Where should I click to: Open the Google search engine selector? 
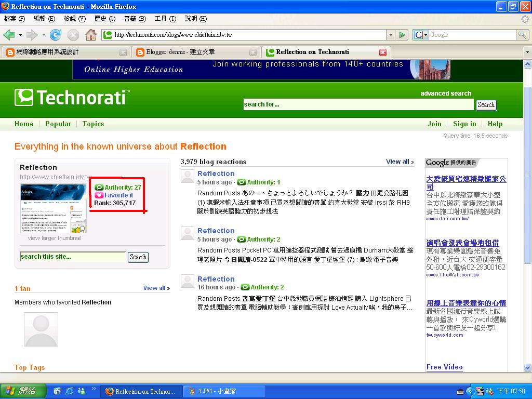421,35
